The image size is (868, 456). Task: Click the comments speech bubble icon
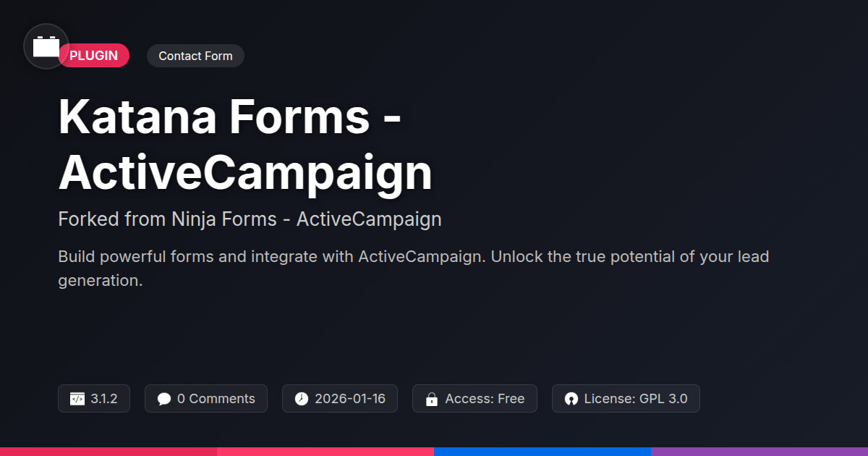[164, 399]
